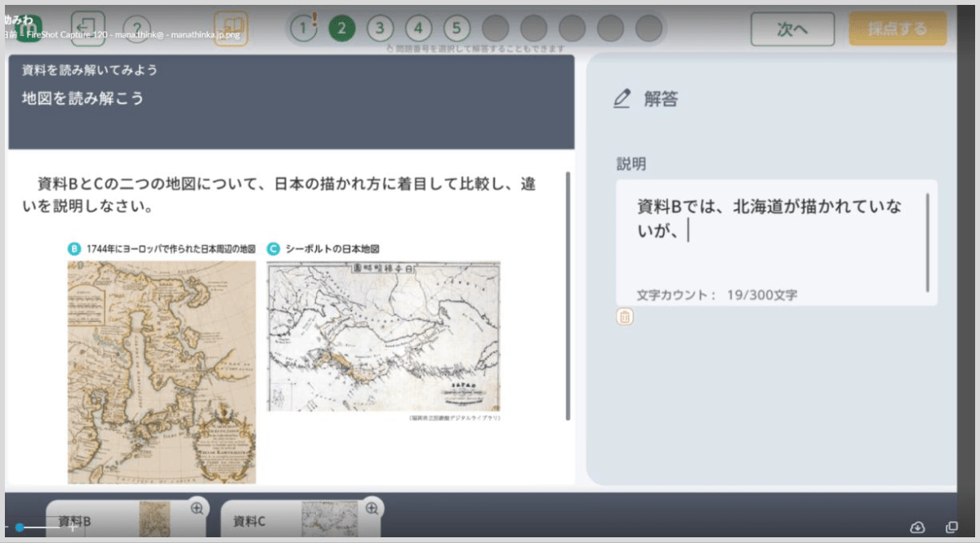Jump to question number 4
The height and width of the screenshot is (543, 980).
(418, 29)
